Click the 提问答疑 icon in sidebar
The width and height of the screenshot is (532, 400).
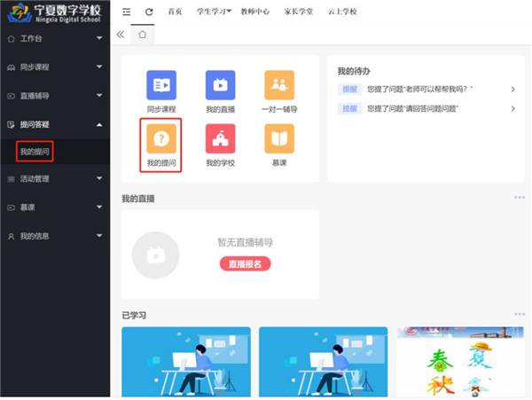click(12, 124)
